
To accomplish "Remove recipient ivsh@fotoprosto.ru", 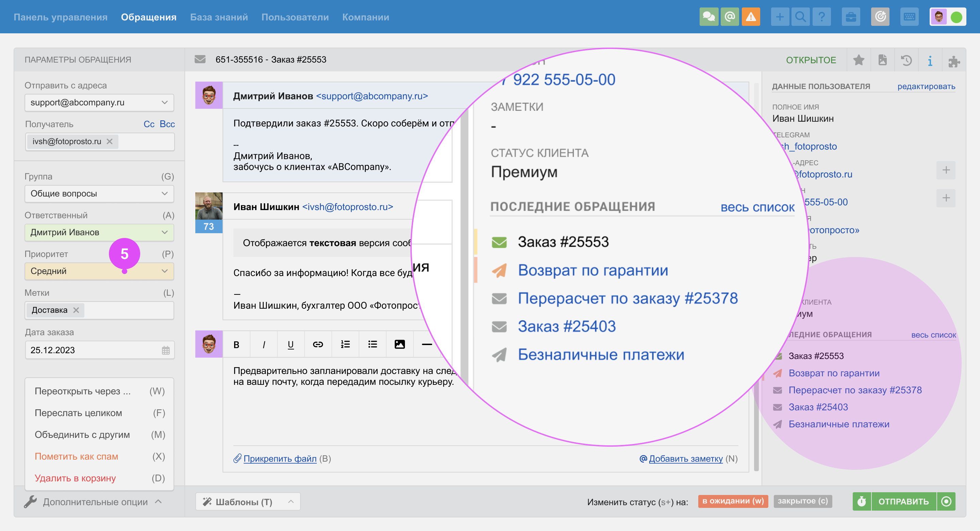I will [110, 141].
